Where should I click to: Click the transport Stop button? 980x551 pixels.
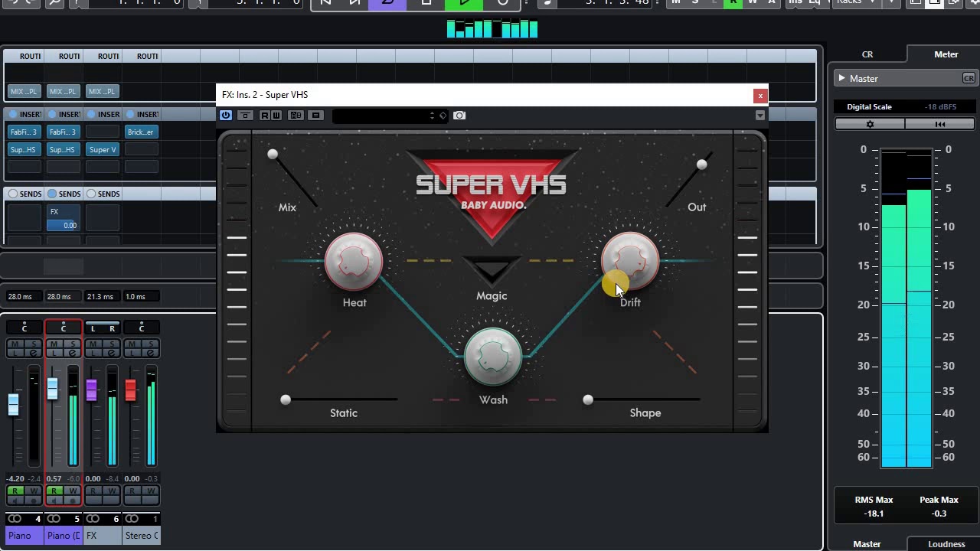[426, 3]
